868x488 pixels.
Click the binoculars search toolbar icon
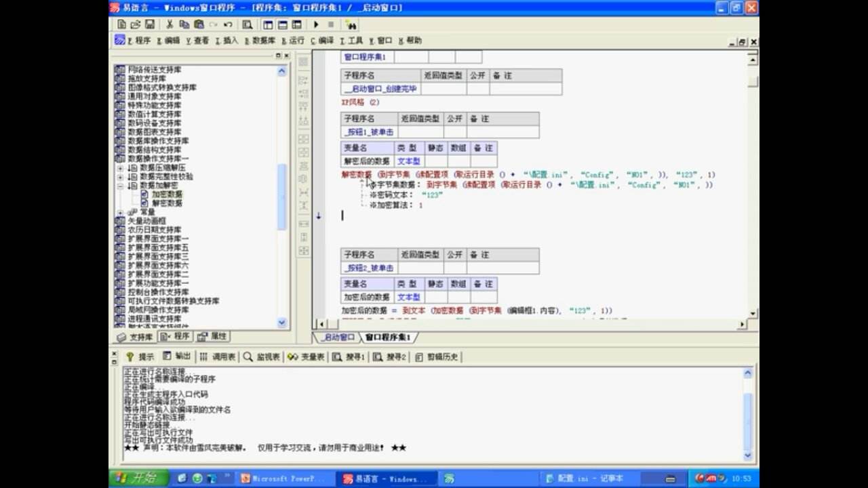coord(351,24)
